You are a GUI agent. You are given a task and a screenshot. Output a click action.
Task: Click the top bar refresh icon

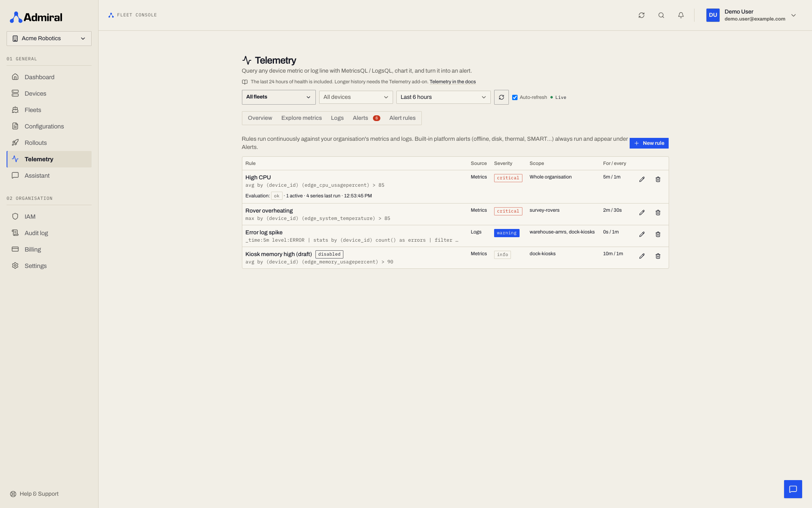tap(642, 15)
